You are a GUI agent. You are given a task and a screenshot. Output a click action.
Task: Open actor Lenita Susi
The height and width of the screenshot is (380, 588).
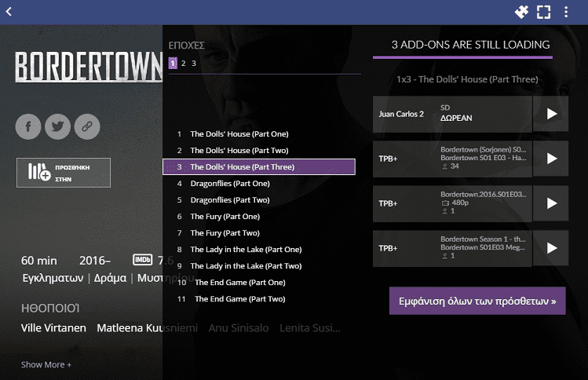pos(310,328)
